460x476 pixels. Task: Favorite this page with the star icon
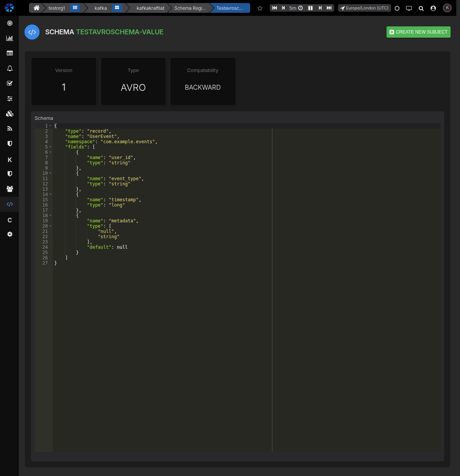[260, 8]
